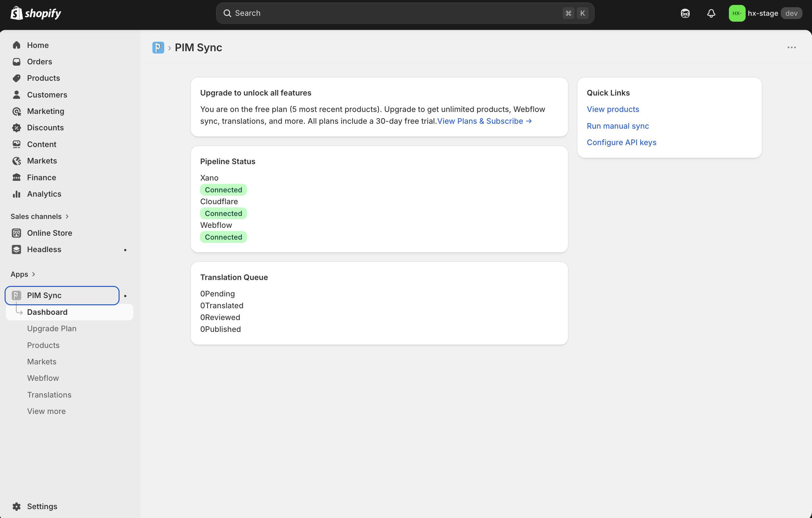Click View Plans & Subscribe link
Image resolution: width=812 pixels, height=518 pixels.
click(485, 121)
